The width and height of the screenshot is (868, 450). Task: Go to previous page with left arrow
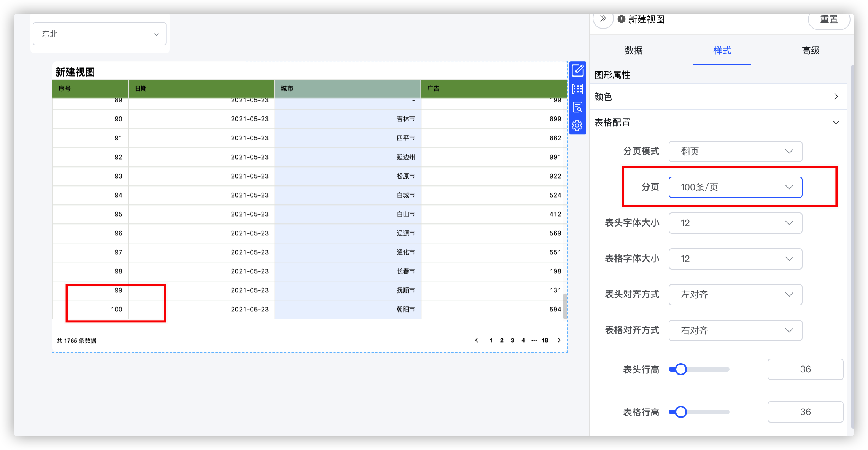(477, 340)
